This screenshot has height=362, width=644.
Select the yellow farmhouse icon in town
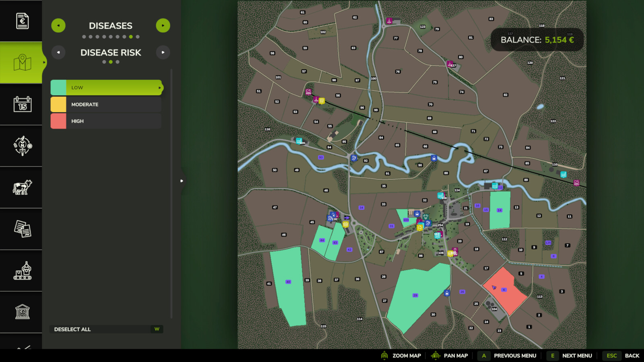[x=420, y=228]
